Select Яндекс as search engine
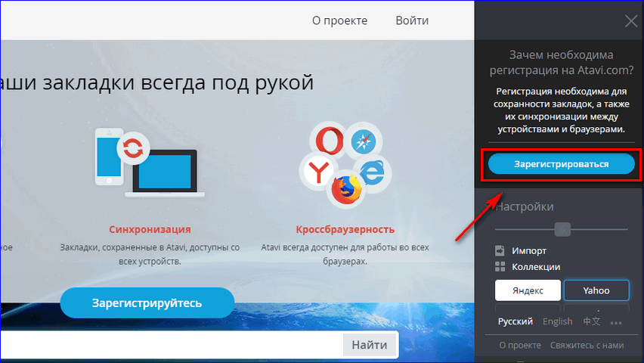Screen dimensions: 644x363 [x=528, y=290]
